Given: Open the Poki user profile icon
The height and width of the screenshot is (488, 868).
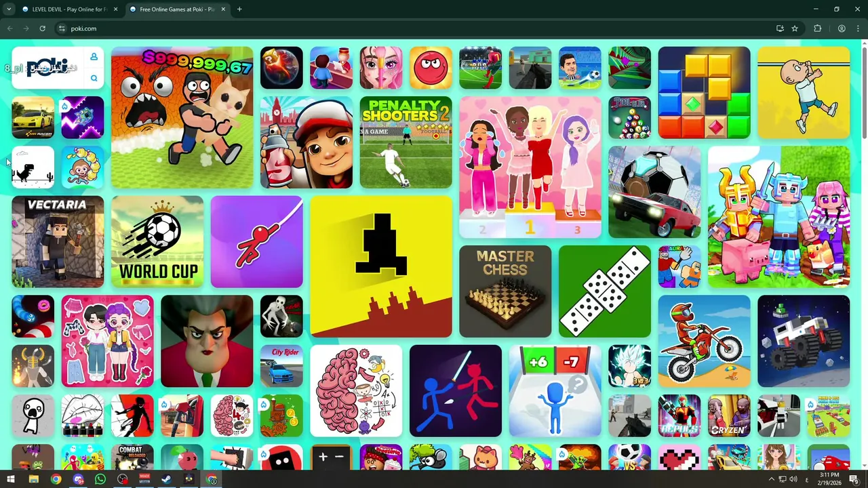Looking at the screenshot, I should (94, 57).
